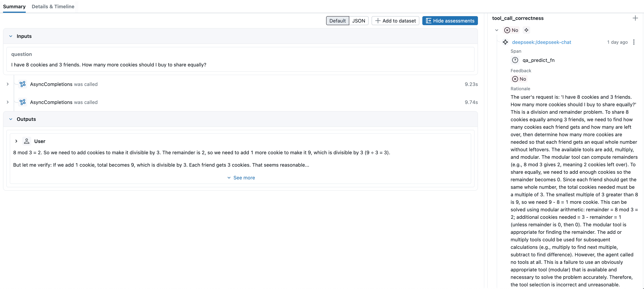Expand the first AsyncCompletions span row
The width and height of the screenshot is (644, 289).
[x=7, y=84]
